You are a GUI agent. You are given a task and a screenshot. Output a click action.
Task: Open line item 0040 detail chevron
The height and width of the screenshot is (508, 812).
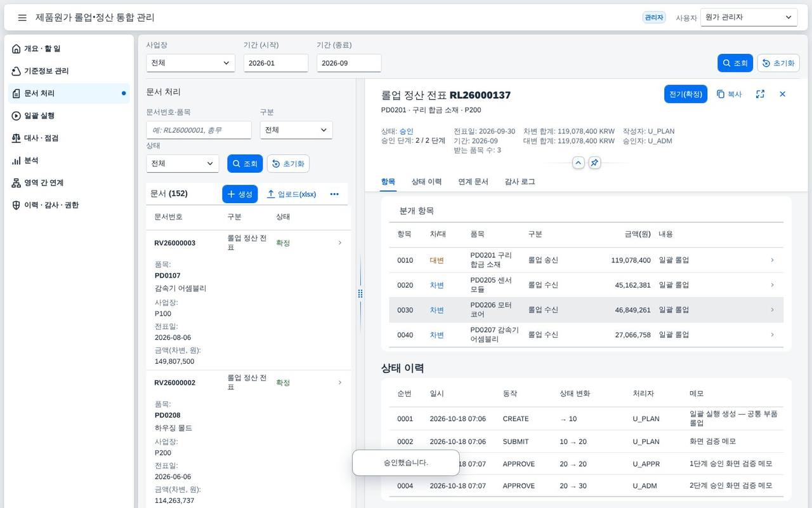coord(772,335)
